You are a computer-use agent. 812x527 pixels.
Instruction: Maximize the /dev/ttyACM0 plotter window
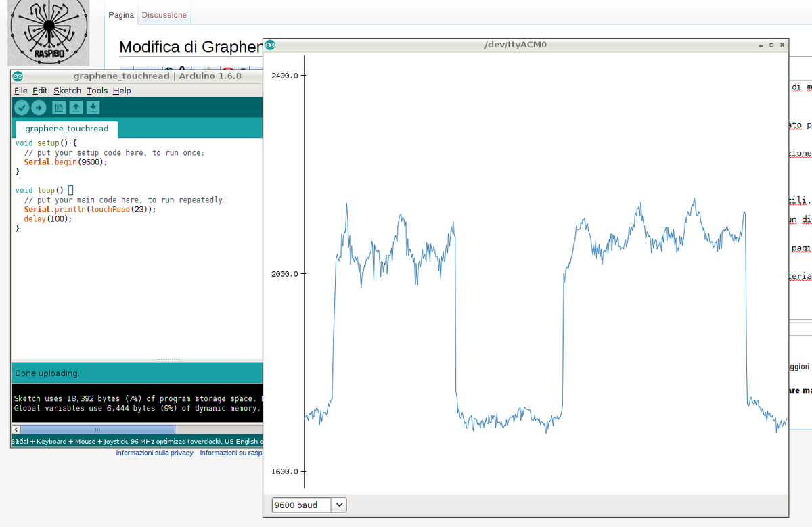pos(772,45)
